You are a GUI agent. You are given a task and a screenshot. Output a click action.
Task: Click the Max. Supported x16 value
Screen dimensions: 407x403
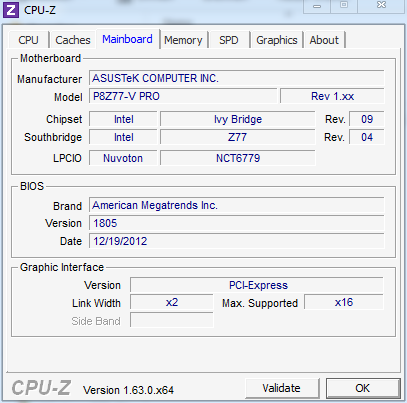[x=344, y=303]
